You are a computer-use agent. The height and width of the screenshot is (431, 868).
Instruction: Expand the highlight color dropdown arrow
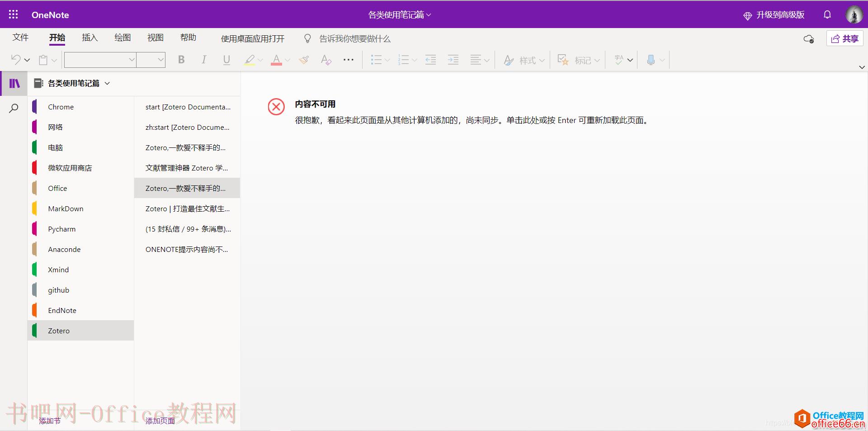(260, 60)
